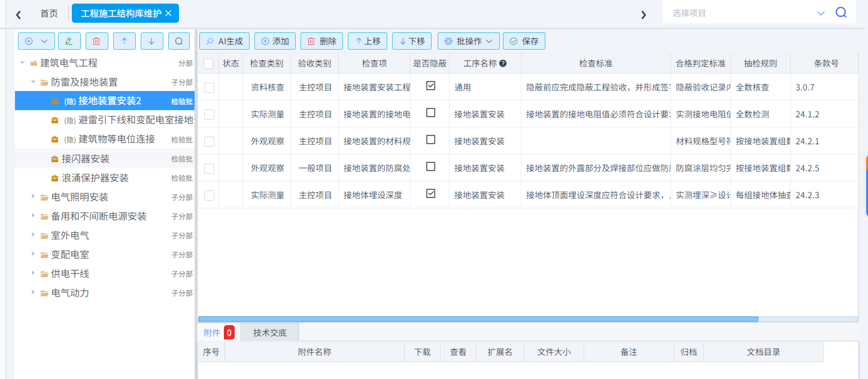Screen dimensions: 868x379
Task: Expand the 变配电室 node
Action: coord(34,254)
